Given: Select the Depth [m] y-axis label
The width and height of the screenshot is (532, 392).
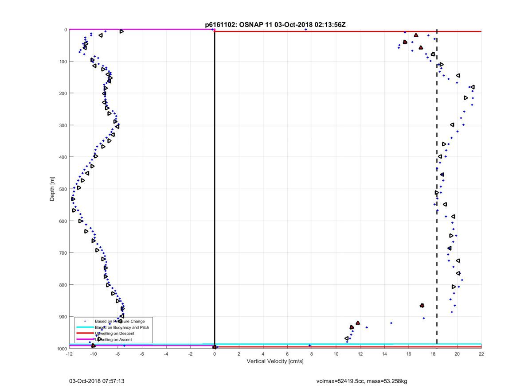Looking at the screenshot, I should click(52, 189).
